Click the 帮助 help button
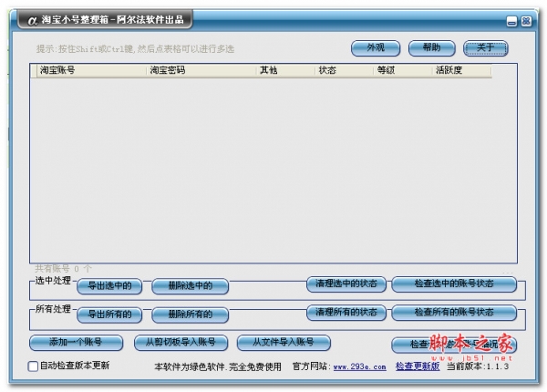The height and width of the screenshot is (392, 547). coord(431,48)
